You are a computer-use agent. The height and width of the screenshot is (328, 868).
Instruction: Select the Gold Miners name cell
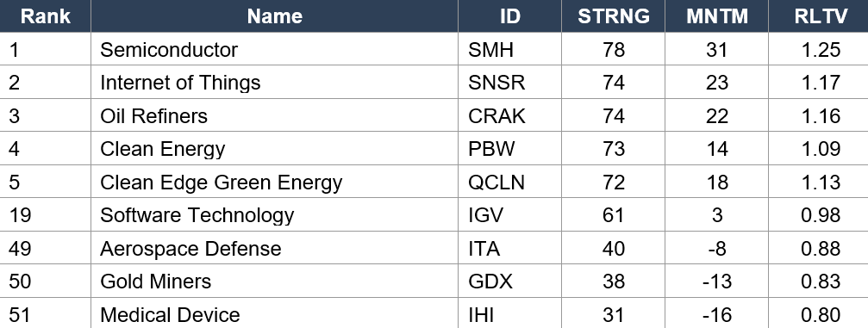(x=275, y=281)
